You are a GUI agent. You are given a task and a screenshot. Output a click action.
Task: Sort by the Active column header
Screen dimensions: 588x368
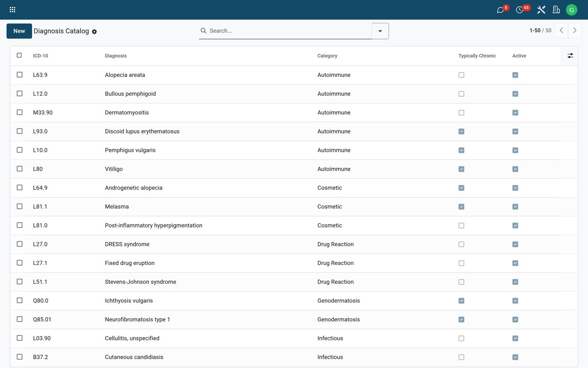[x=519, y=56]
